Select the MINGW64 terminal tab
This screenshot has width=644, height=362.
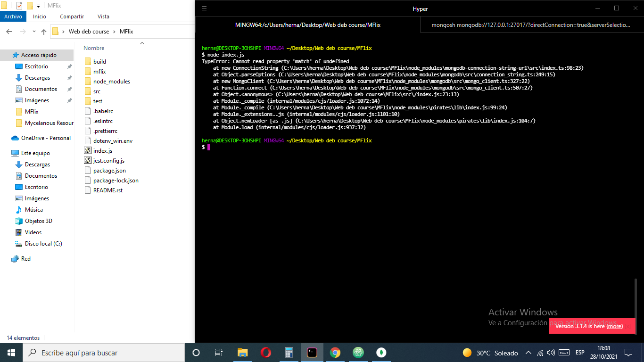tap(307, 25)
